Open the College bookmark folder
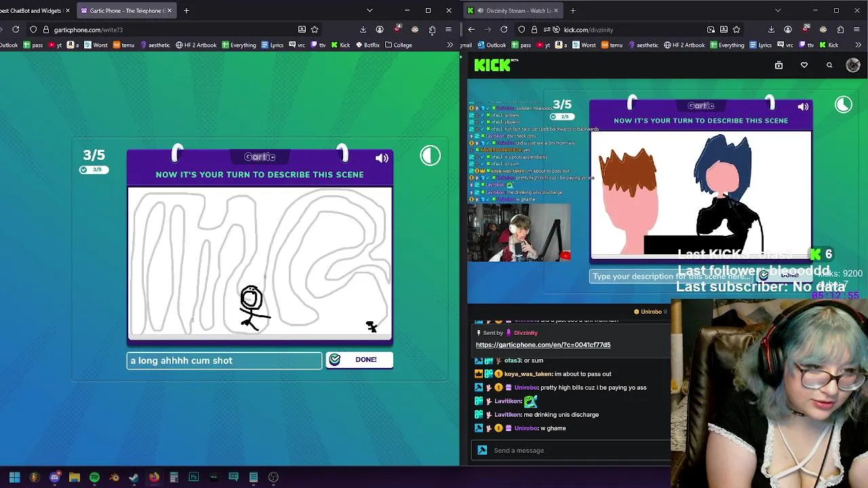Viewport: 868px width, 488px height. tap(398, 45)
